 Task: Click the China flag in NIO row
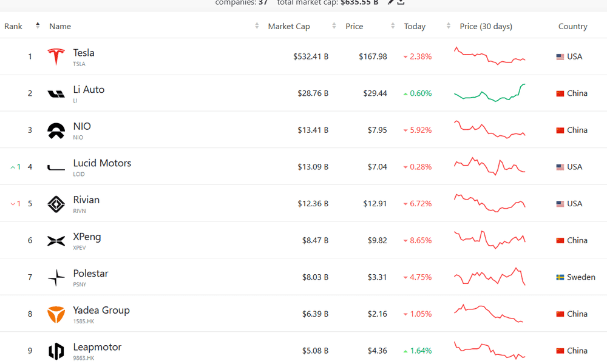click(x=560, y=130)
